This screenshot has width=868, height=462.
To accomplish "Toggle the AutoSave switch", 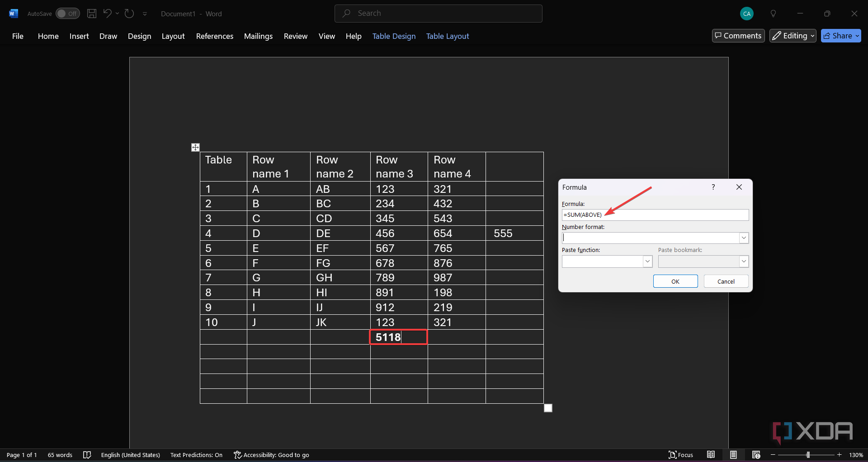I will (68, 14).
